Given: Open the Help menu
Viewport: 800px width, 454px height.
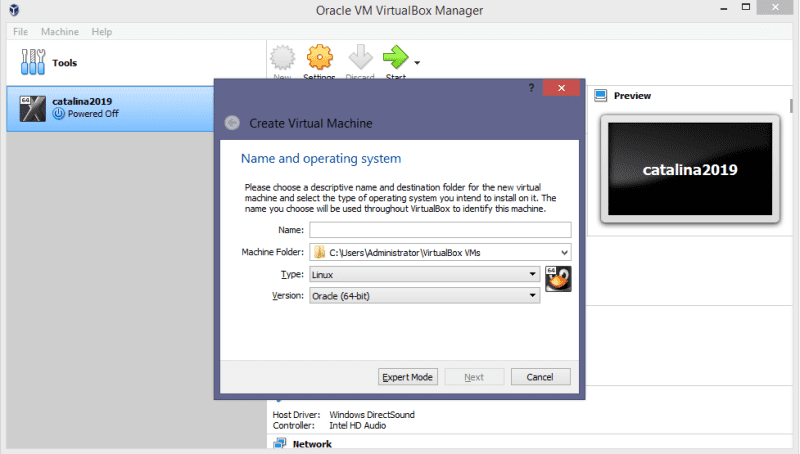Looking at the screenshot, I should (x=102, y=32).
